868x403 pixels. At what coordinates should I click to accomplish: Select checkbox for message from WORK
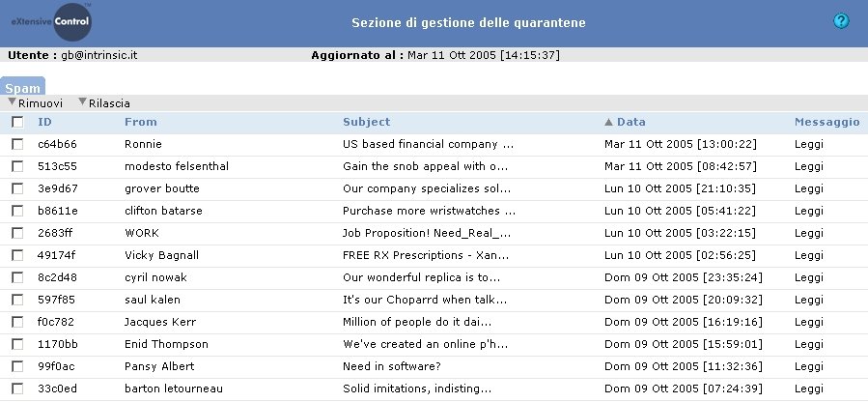[x=17, y=233]
